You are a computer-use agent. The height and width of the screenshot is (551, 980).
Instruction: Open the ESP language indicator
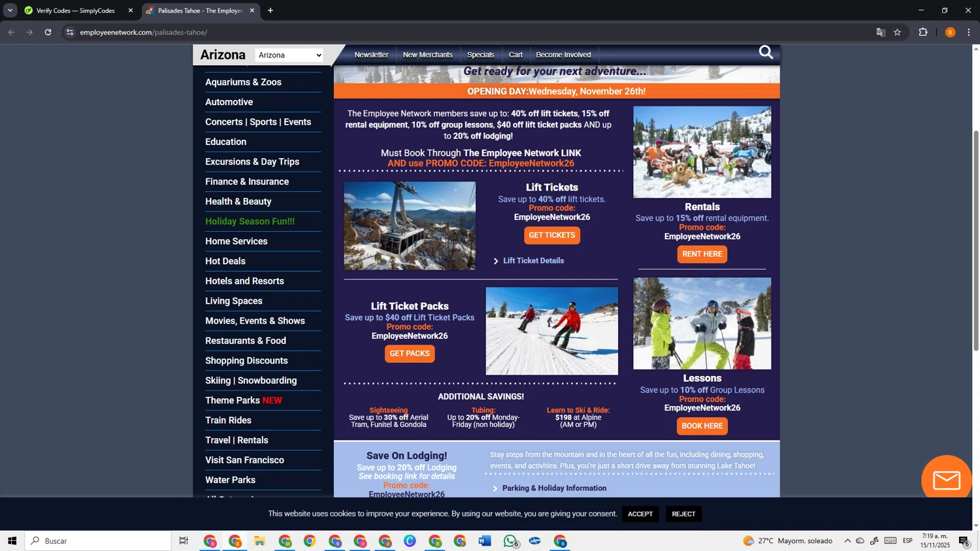907,541
